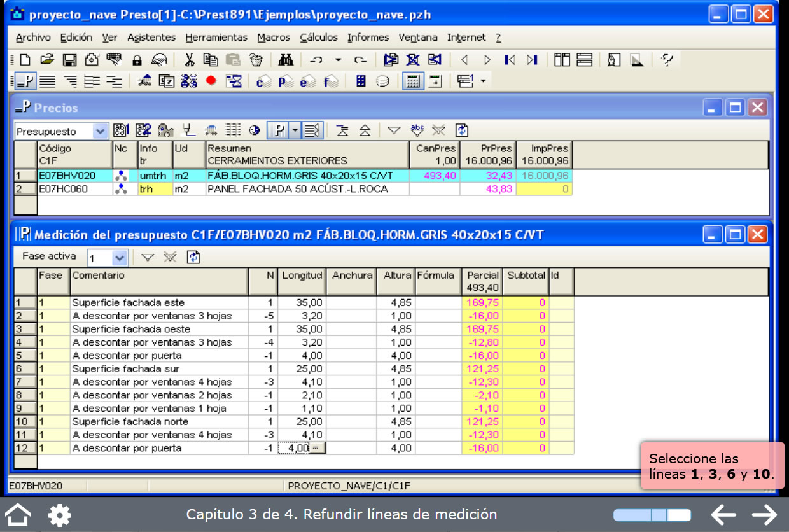The width and height of the screenshot is (789, 532).
Task: Open the Macros menu
Action: [x=274, y=38]
